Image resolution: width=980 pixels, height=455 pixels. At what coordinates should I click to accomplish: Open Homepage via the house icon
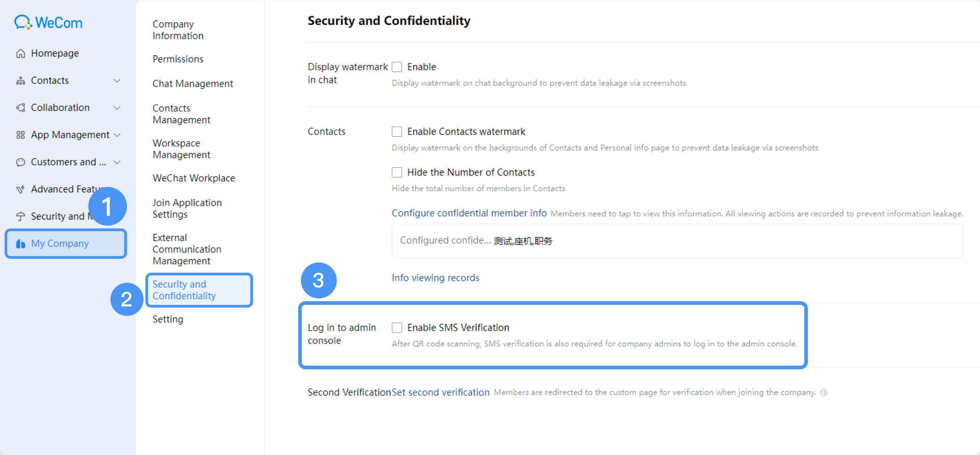[21, 53]
